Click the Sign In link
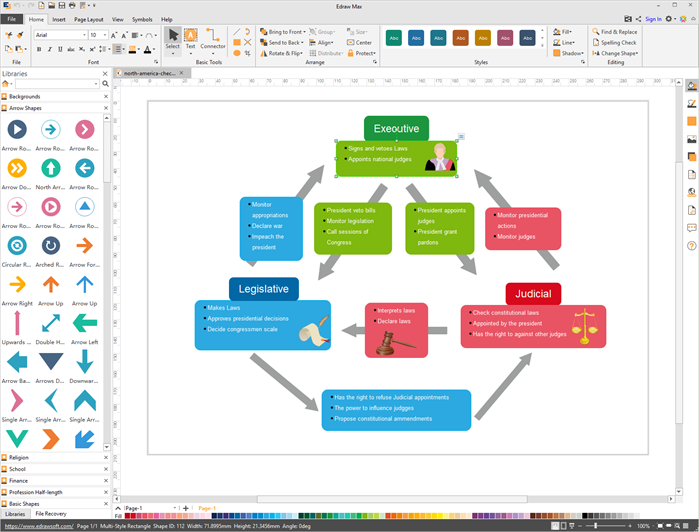This screenshot has height=532, width=699. [653, 19]
